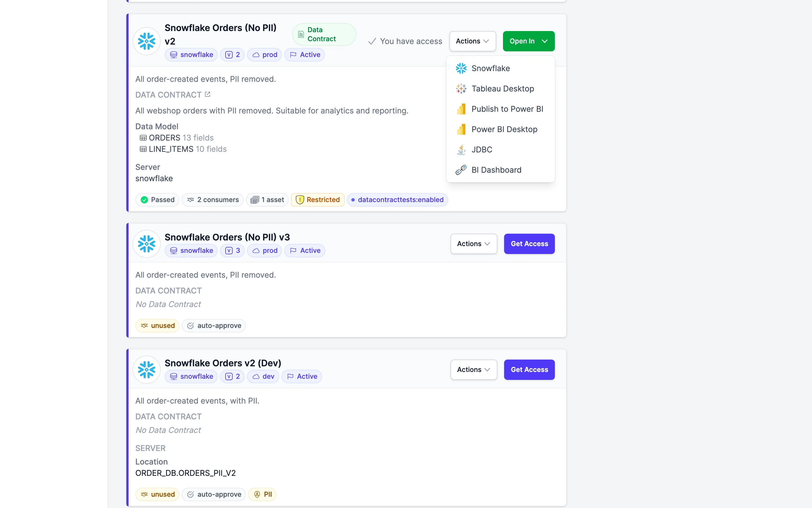Click the Snowflake logo of Orders v2 (Dev)
The height and width of the screenshot is (508, 812).
coord(147,370)
